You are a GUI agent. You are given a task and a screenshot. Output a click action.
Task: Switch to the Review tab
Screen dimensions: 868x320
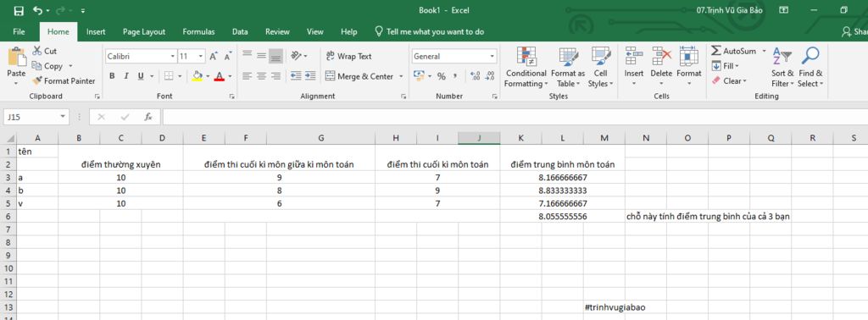pyautogui.click(x=277, y=31)
